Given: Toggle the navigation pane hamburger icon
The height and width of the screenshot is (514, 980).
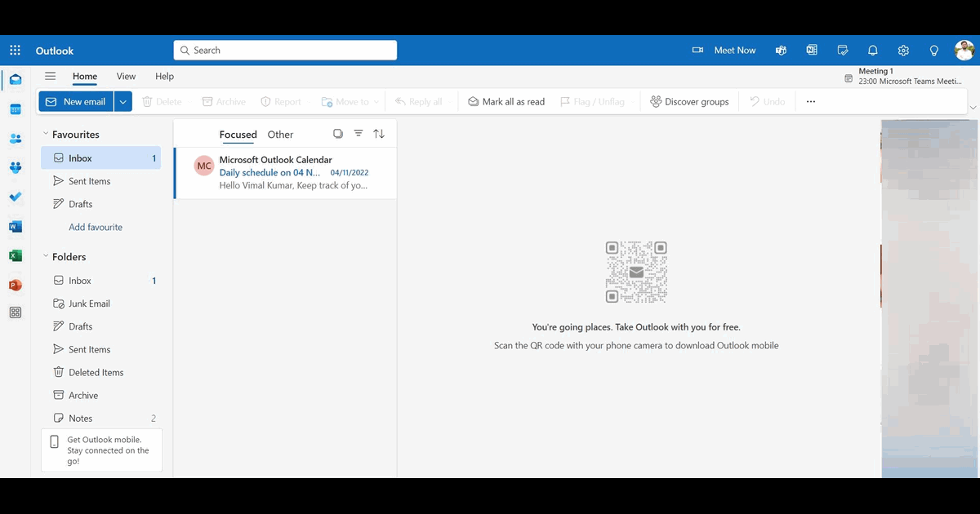Looking at the screenshot, I should [51, 76].
